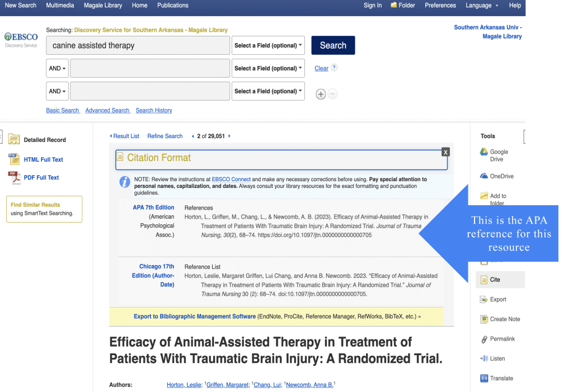
Task: Click the Listen speaker icon
Action: pyautogui.click(x=484, y=358)
